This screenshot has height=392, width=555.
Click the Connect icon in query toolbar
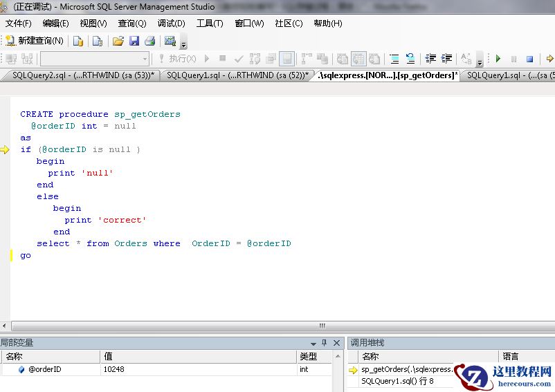click(x=11, y=59)
